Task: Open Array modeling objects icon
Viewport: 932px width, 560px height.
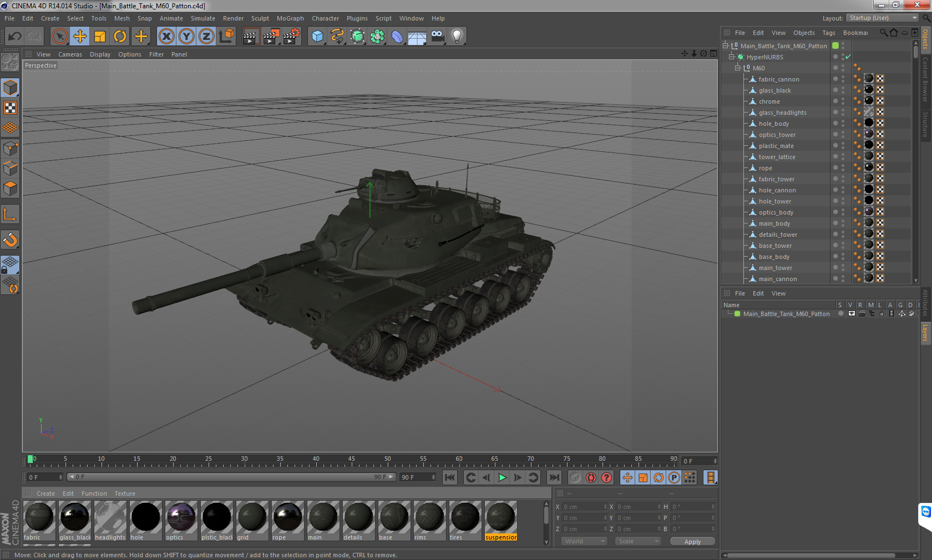Action: (377, 37)
